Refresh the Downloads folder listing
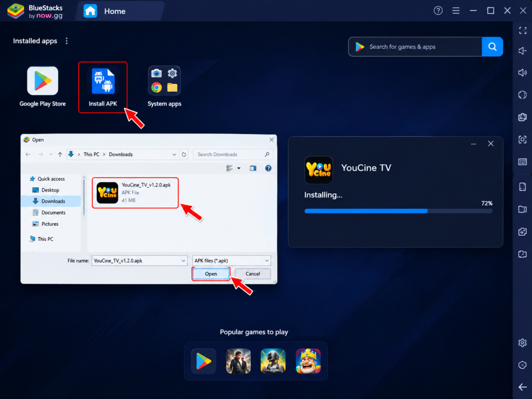The width and height of the screenshot is (532, 399). [184, 154]
